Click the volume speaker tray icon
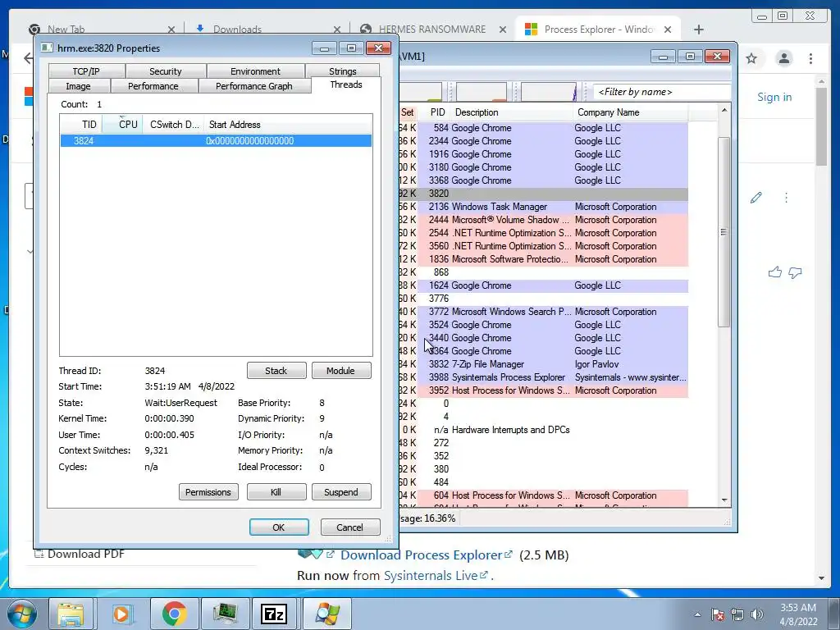The width and height of the screenshot is (840, 630). coord(757,614)
